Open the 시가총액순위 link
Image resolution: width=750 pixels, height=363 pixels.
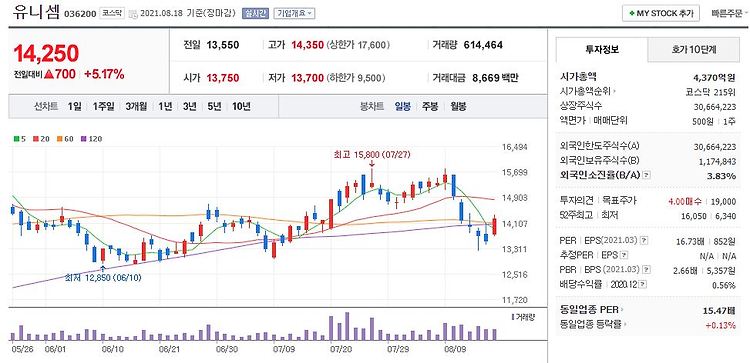click(x=587, y=92)
